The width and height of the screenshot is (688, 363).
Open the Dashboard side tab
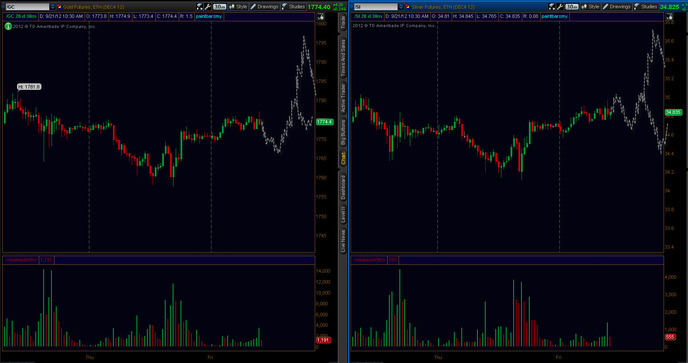343,187
